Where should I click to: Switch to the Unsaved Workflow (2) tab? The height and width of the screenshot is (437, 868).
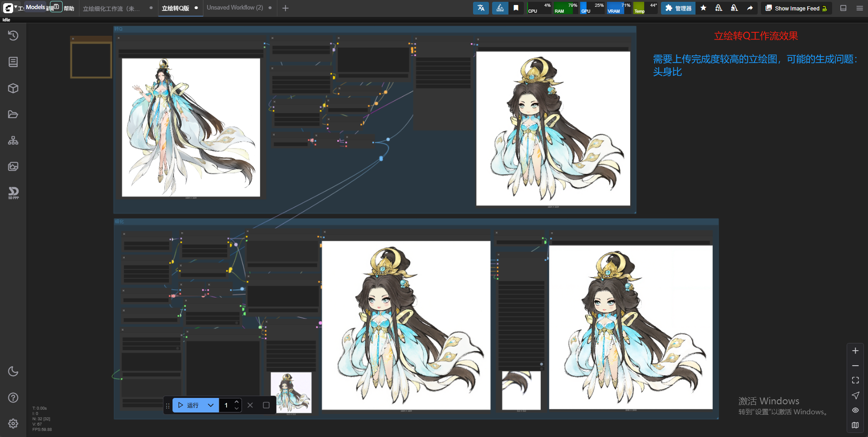(235, 8)
